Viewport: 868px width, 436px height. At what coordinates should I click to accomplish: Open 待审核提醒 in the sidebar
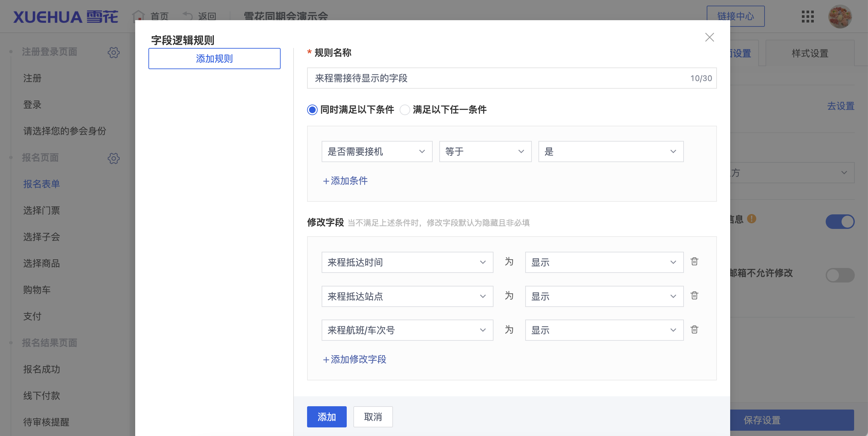(46, 422)
